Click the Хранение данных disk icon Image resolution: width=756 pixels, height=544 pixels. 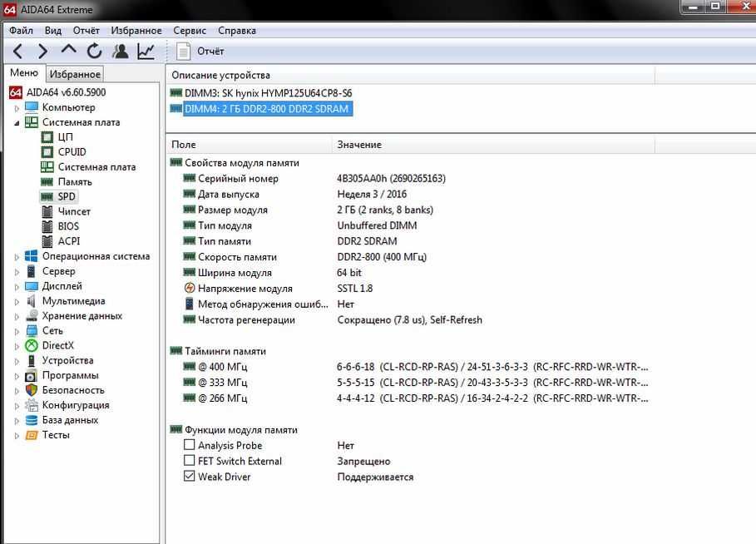32,316
